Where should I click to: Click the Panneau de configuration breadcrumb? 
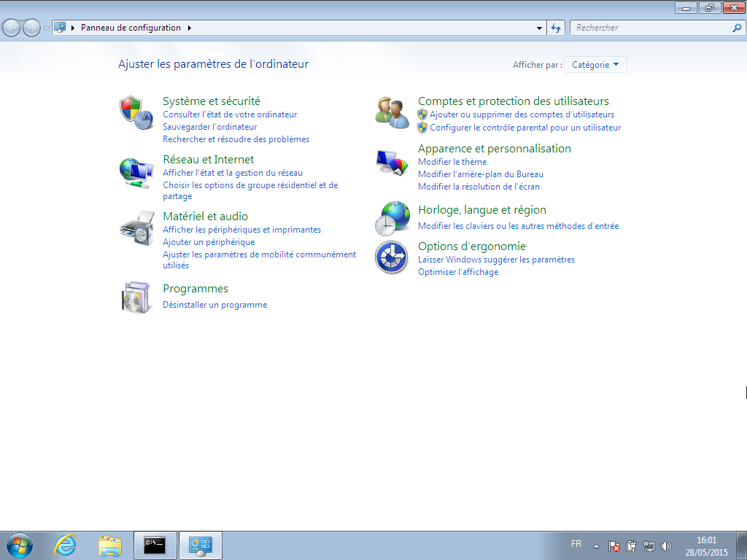pyautogui.click(x=131, y=28)
